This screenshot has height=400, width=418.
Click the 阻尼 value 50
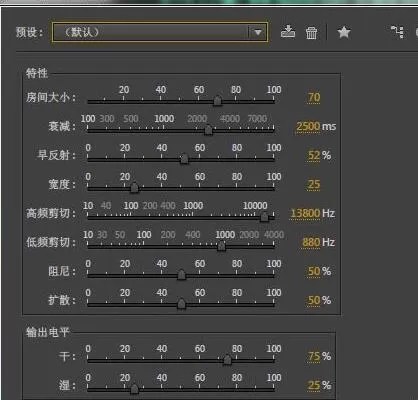[x=314, y=271]
